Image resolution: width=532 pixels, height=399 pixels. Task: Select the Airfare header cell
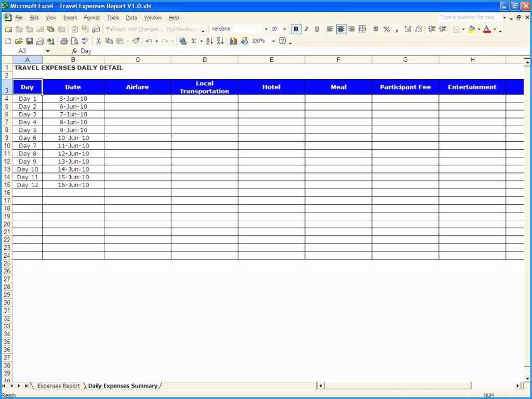point(137,87)
